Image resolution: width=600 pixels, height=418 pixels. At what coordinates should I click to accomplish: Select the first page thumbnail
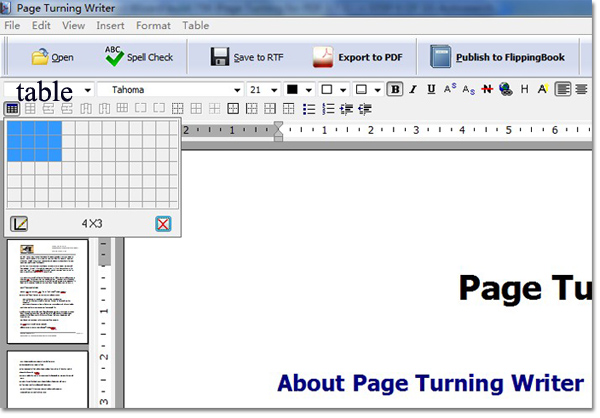click(x=47, y=292)
